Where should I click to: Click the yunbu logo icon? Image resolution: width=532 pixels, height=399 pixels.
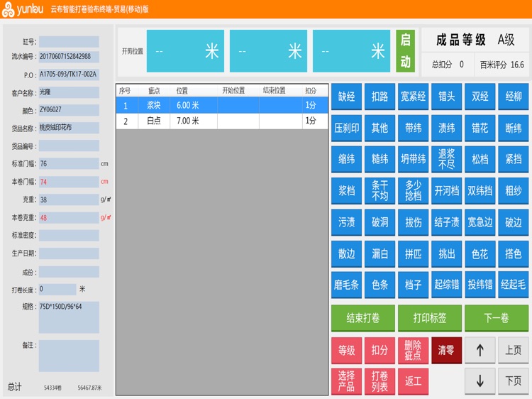(x=8, y=9)
